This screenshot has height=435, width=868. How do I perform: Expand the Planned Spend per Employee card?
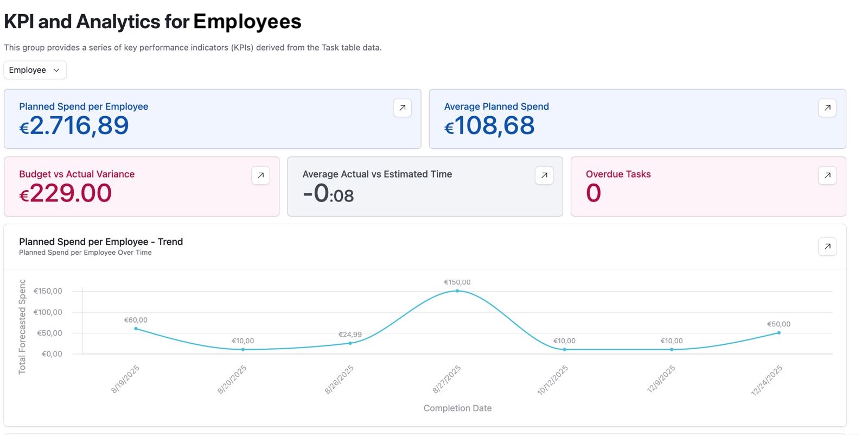pos(402,108)
